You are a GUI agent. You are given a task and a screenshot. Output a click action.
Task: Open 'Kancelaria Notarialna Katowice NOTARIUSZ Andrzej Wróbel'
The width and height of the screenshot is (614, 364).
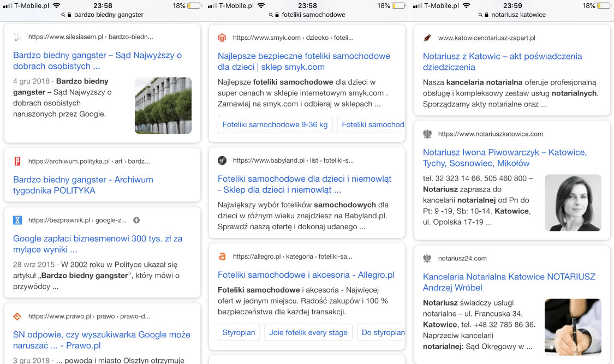[509, 282]
